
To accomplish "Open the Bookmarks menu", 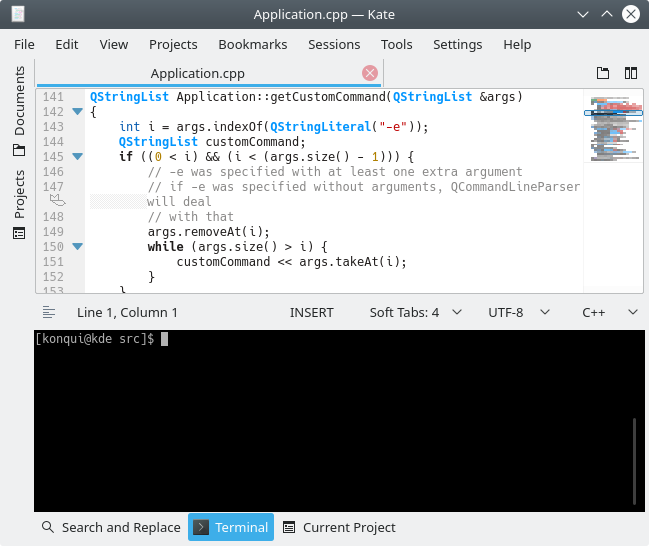I will 252,45.
